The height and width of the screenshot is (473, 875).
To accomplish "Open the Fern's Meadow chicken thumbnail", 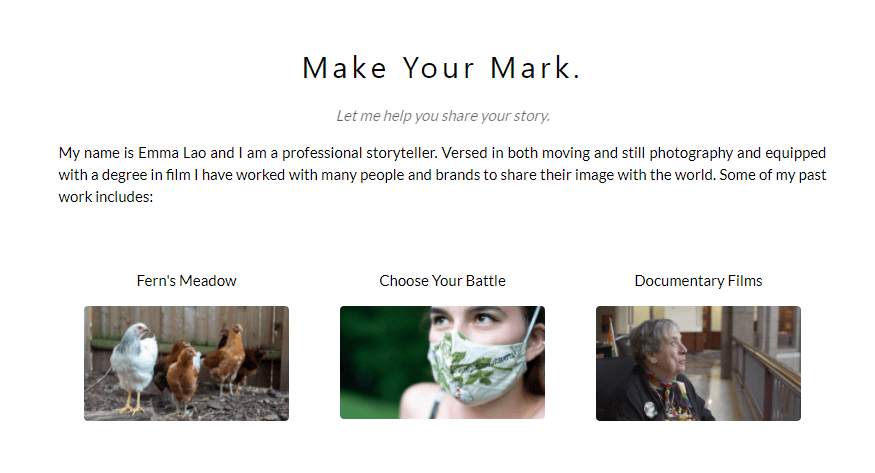I will point(186,363).
